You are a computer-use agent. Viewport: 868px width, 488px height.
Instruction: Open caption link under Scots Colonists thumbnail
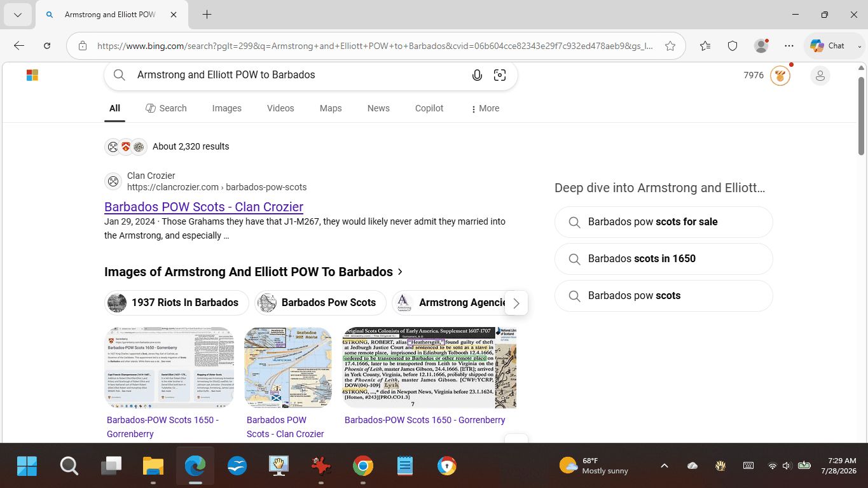point(425,420)
